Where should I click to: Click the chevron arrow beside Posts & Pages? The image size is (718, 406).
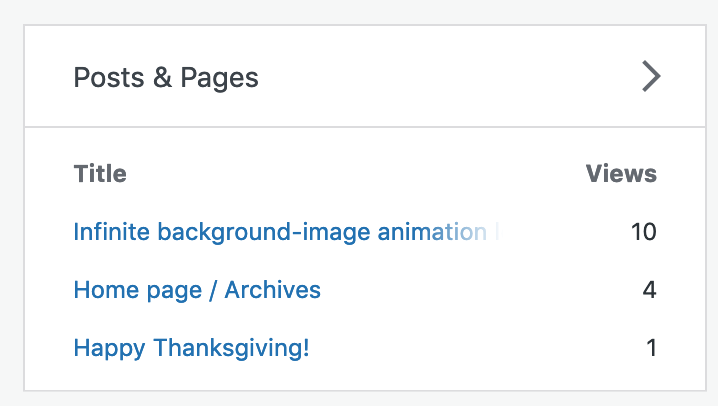coord(651,77)
